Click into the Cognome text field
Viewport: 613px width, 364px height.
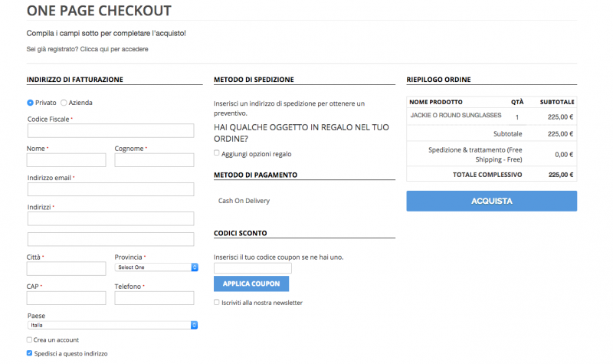(x=154, y=160)
